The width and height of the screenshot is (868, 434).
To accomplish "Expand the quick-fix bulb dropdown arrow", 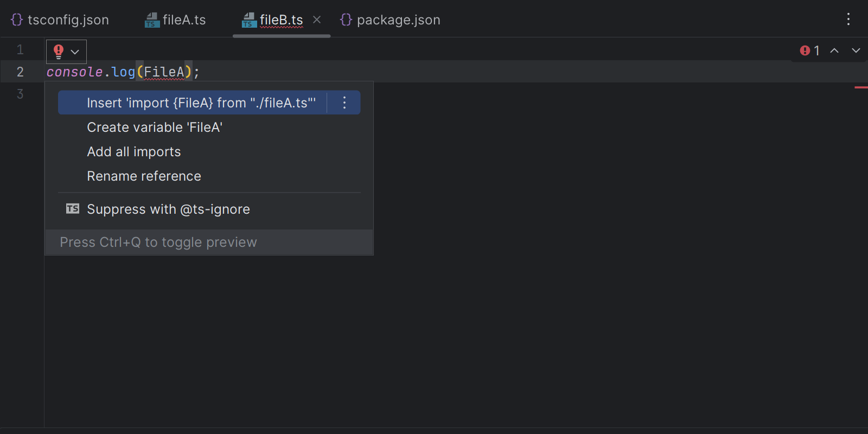I will [75, 52].
